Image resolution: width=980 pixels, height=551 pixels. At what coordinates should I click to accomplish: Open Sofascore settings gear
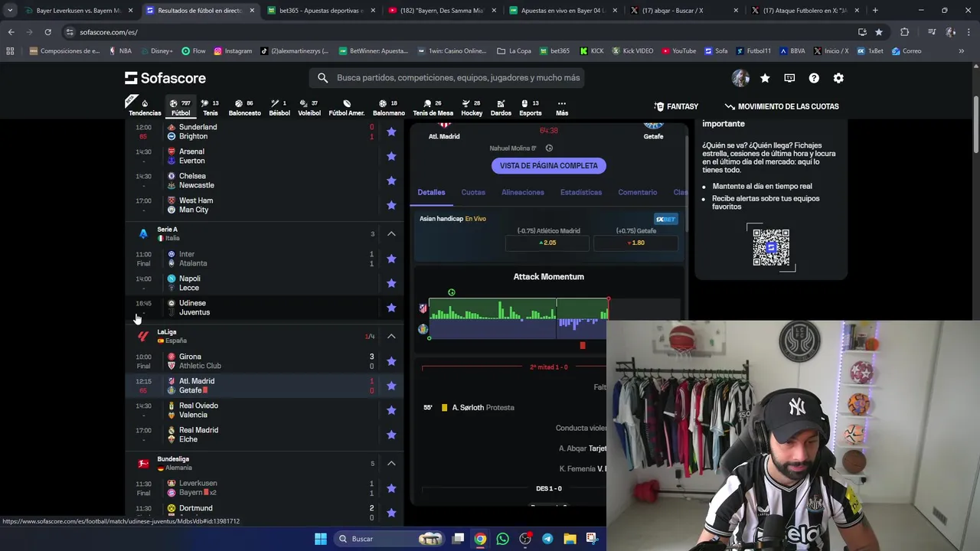(x=838, y=78)
